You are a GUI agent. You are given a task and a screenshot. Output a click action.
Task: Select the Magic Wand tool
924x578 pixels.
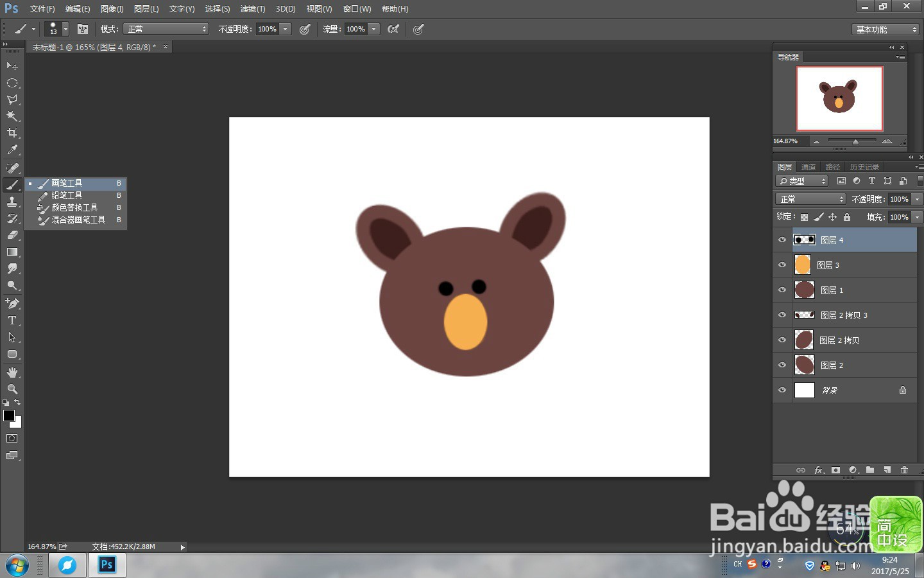pos(12,116)
